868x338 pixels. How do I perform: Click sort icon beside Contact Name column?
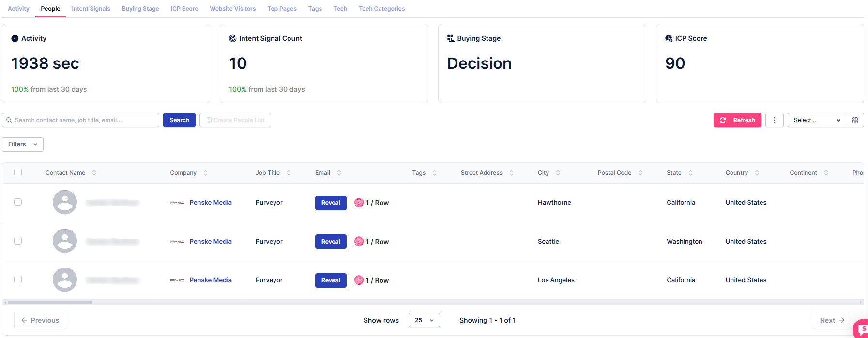pyautogui.click(x=94, y=173)
